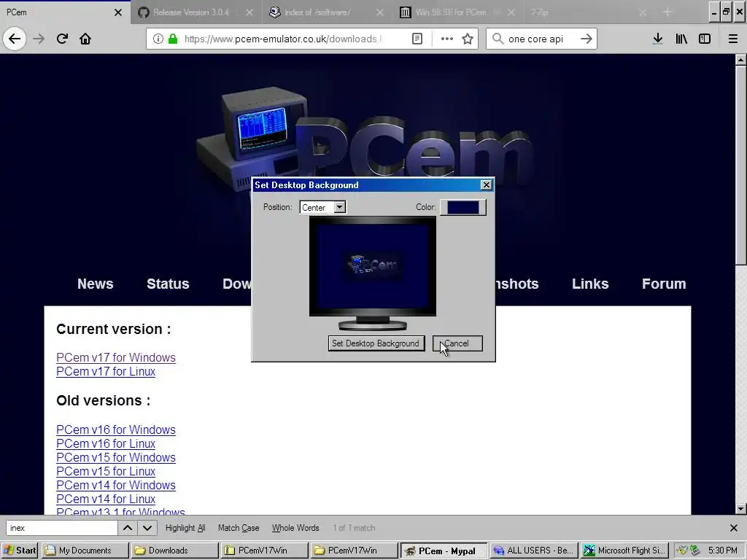Click the address bar URL field
Viewport: 747px width, 560px height.
[284, 39]
